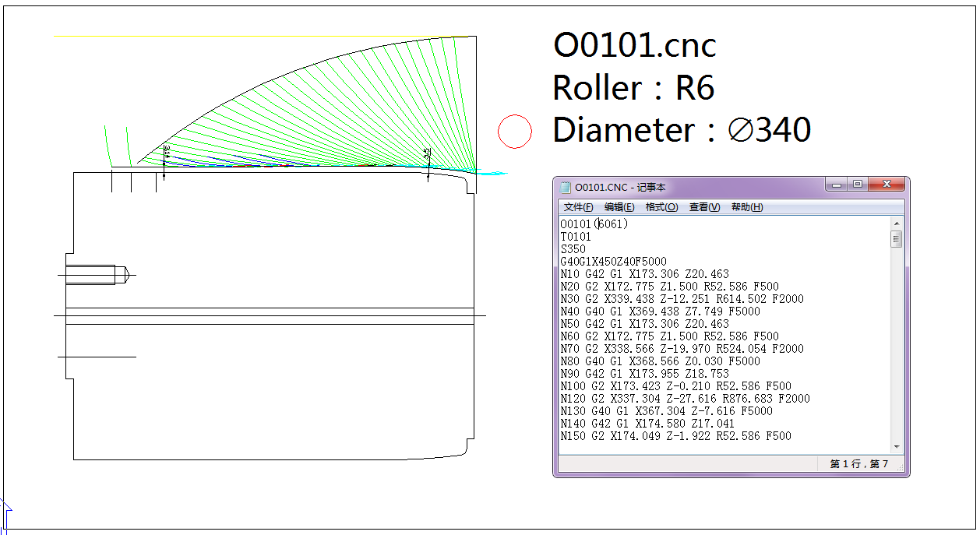The width and height of the screenshot is (980, 535).
Task: Click the red circle symbol near Diameter text
Action: click(513, 131)
